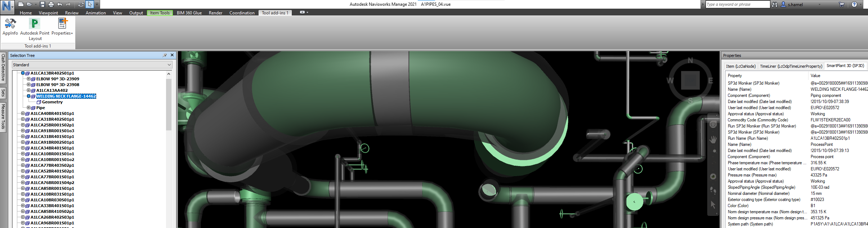
Task: Expand the ELBOW 90° 3D-23908 node
Action: click(28, 85)
